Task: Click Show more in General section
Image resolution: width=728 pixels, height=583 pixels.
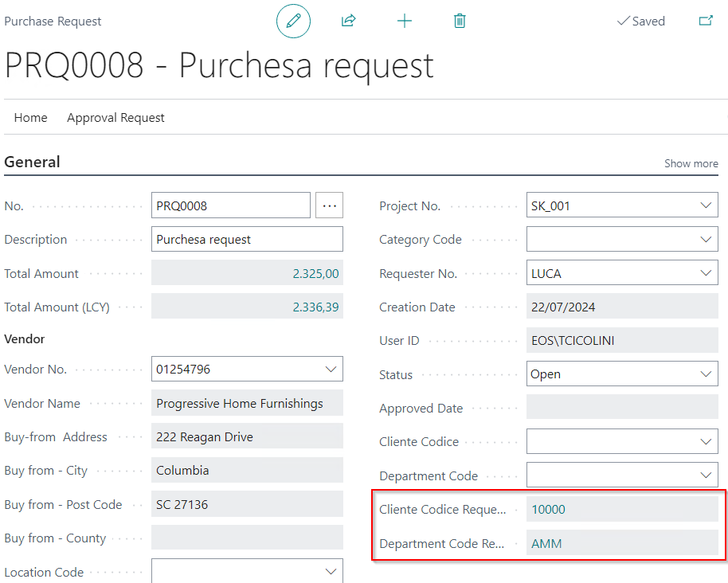Action: (691, 163)
